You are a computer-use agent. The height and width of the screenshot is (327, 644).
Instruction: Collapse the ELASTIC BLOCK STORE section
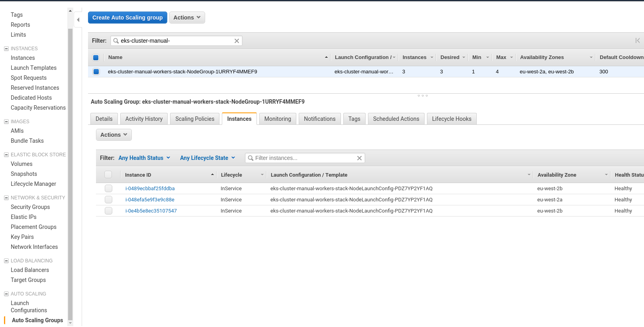[x=6, y=155]
